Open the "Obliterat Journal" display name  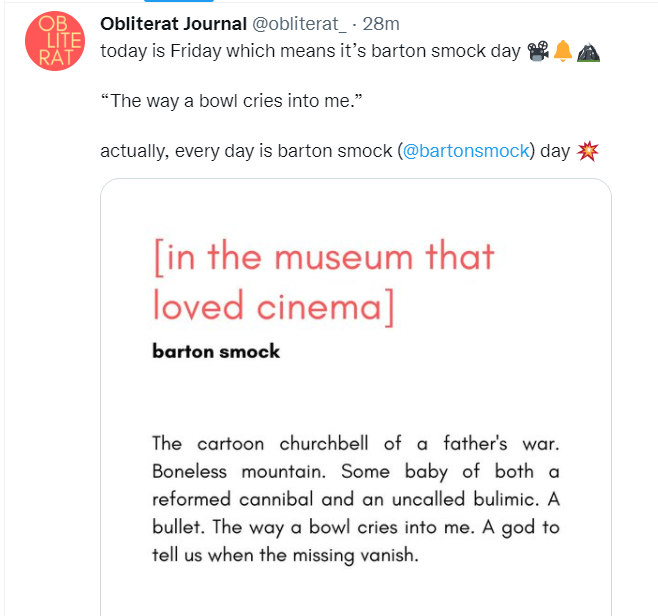173,25
